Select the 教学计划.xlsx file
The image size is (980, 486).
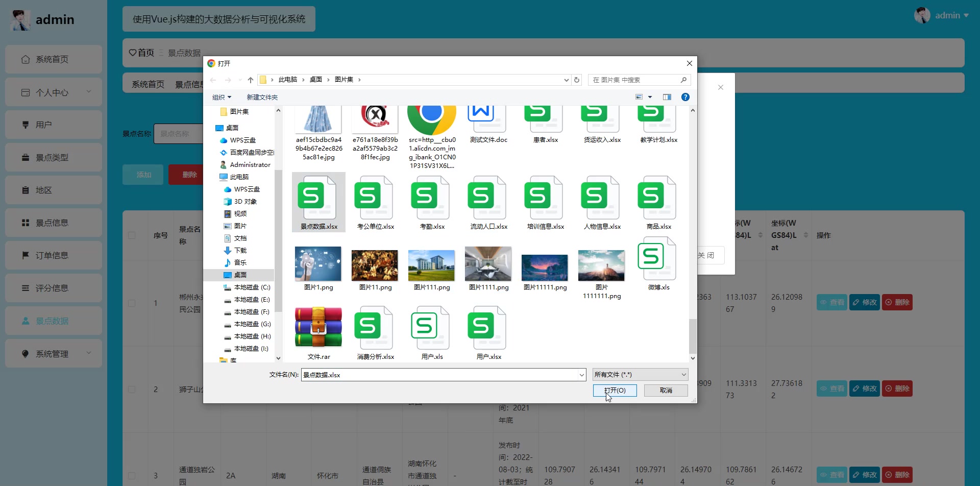[x=658, y=125]
